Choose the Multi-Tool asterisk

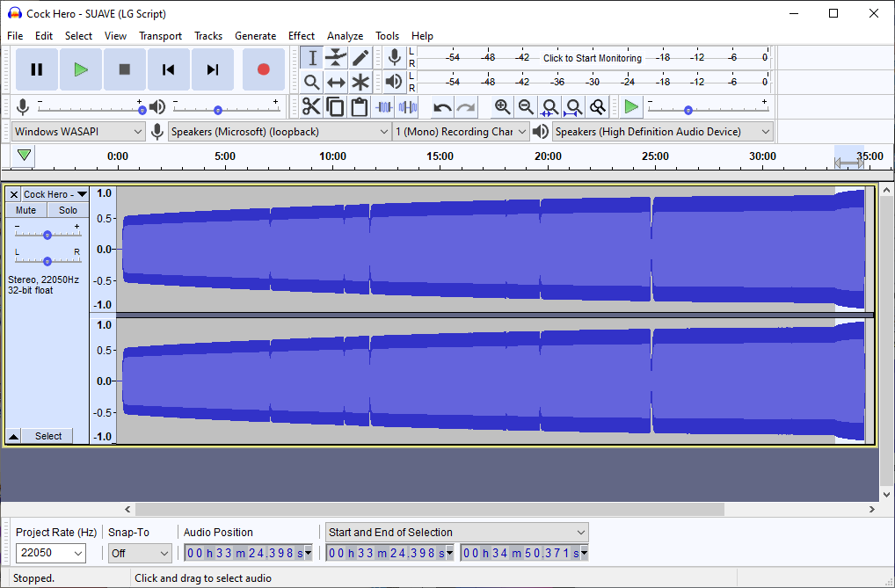360,83
